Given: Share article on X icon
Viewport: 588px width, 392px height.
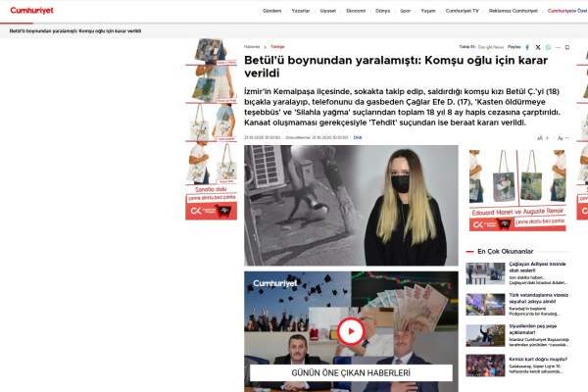Looking at the screenshot, I should tap(538, 47).
